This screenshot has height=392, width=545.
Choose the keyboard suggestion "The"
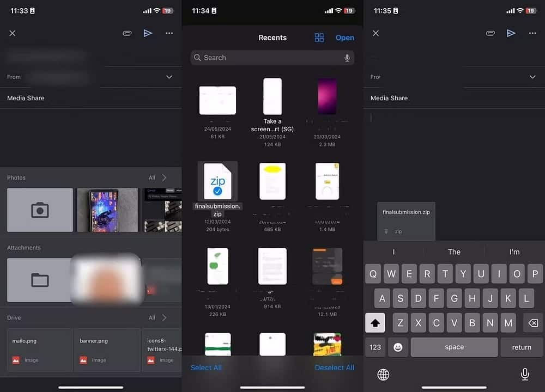(454, 252)
